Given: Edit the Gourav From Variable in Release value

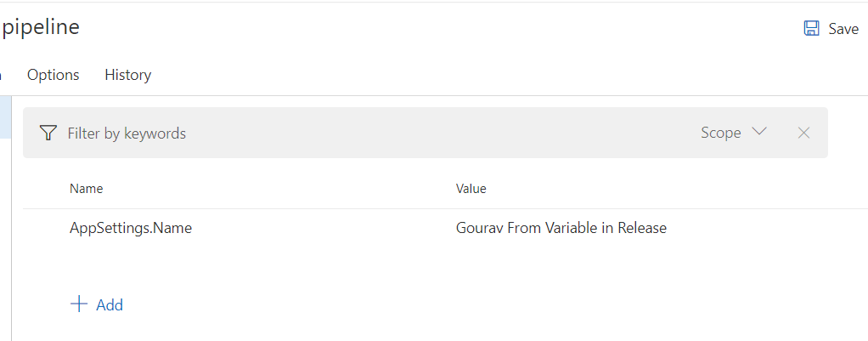Looking at the screenshot, I should 561,228.
